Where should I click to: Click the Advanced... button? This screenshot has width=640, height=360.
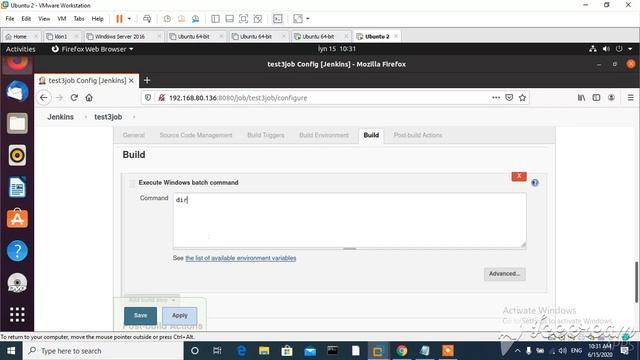(505, 274)
